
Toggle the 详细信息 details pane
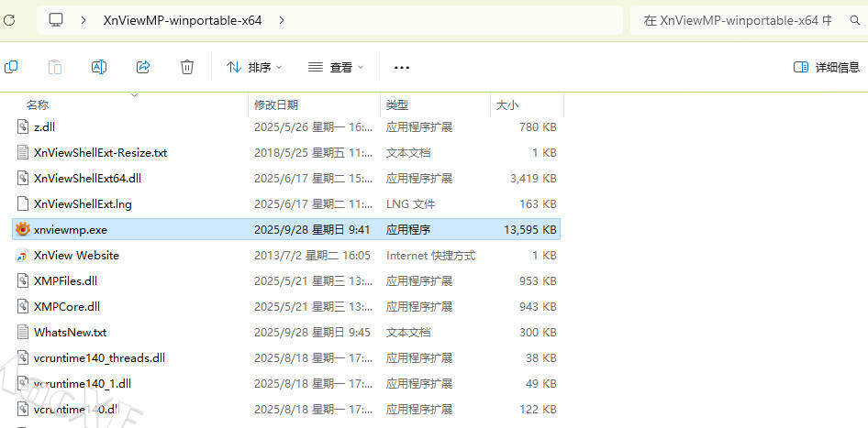point(827,68)
